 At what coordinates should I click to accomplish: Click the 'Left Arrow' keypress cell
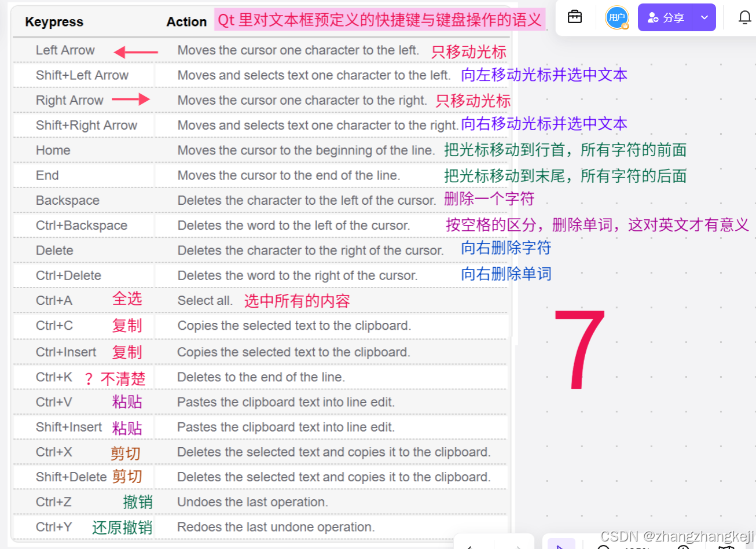point(65,50)
